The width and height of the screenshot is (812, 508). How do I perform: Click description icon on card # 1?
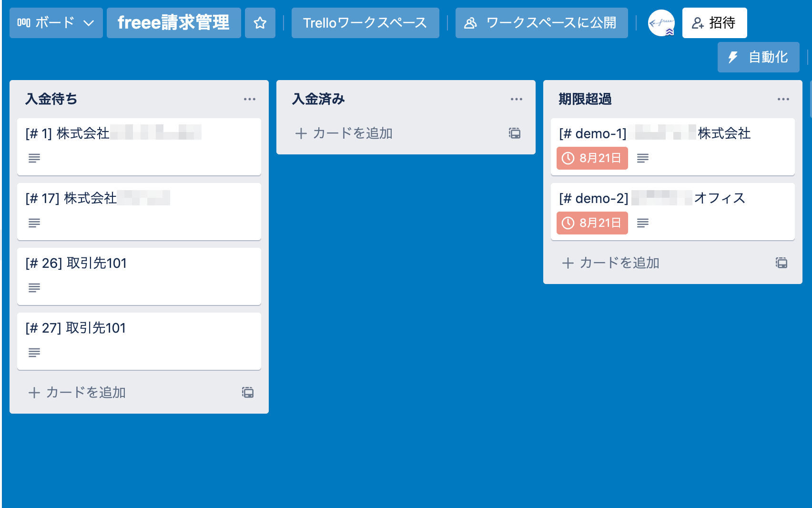pyautogui.click(x=34, y=158)
